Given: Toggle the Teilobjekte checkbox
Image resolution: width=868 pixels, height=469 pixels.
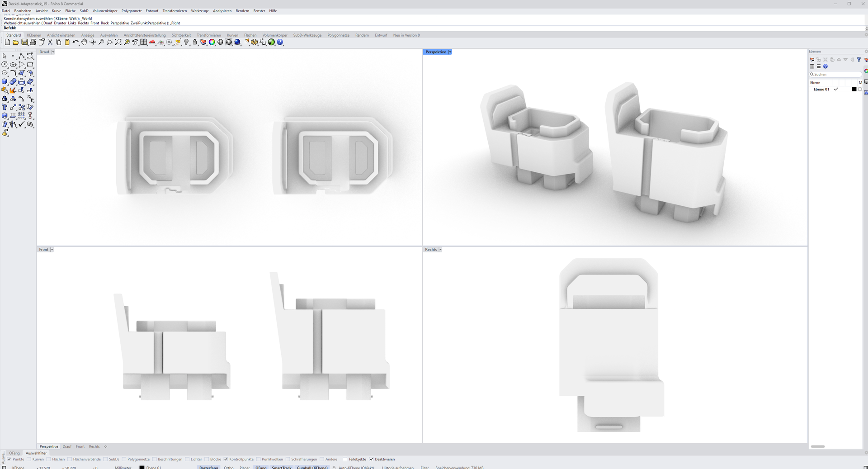Looking at the screenshot, I should click(345, 459).
